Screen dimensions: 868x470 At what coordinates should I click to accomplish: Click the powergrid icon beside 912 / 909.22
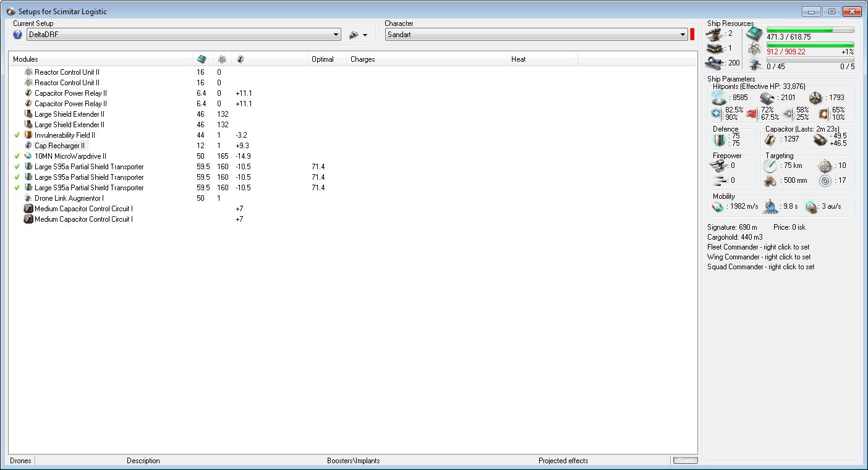pos(754,49)
